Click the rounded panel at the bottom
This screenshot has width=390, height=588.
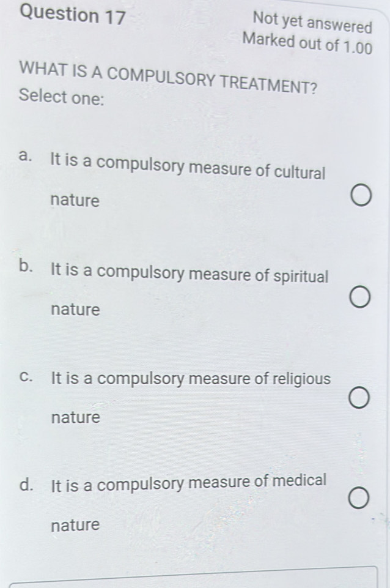coord(195,581)
